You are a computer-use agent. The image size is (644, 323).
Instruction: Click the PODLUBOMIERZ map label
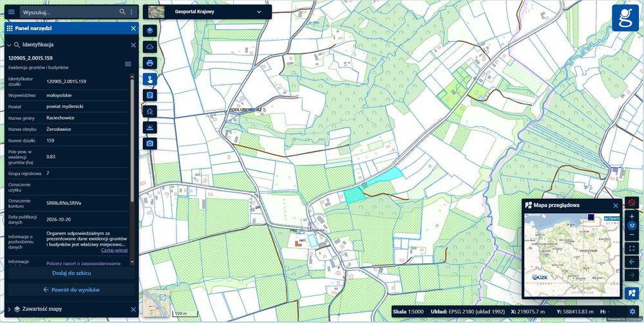pos(245,110)
